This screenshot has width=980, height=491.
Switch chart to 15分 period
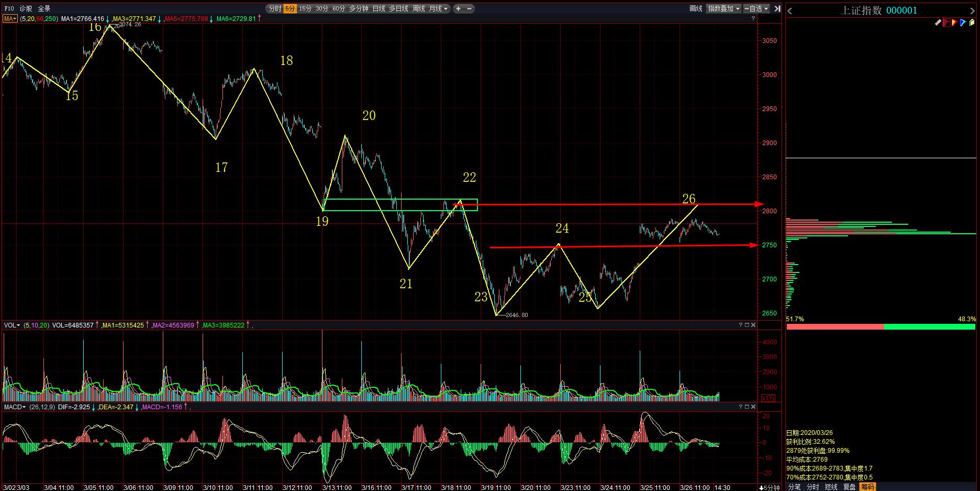305,8
